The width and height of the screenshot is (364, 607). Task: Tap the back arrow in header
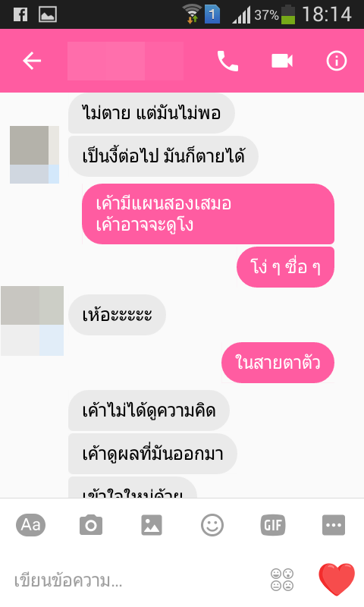click(32, 61)
